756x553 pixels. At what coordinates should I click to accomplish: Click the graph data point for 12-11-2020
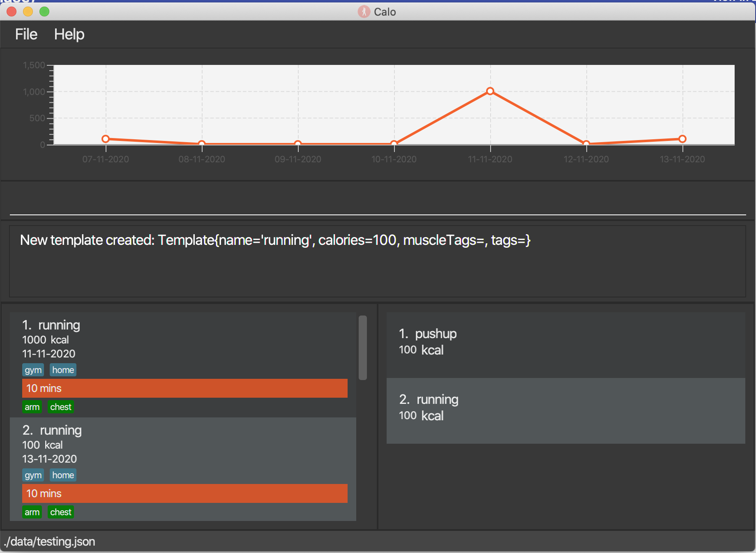click(586, 144)
